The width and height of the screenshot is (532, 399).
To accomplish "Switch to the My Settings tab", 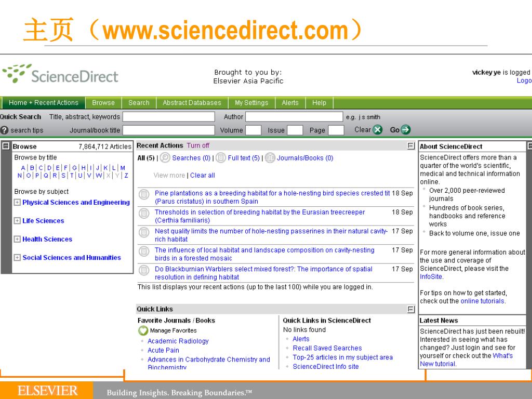I will [251, 103].
